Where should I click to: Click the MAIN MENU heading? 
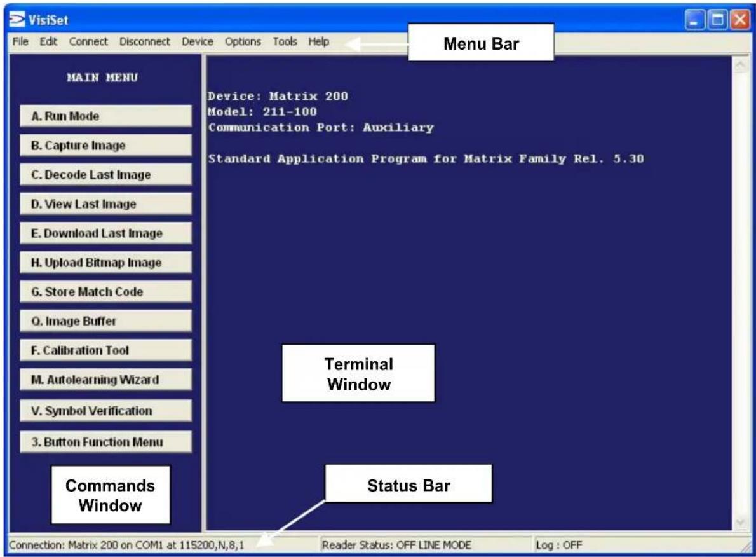102,78
